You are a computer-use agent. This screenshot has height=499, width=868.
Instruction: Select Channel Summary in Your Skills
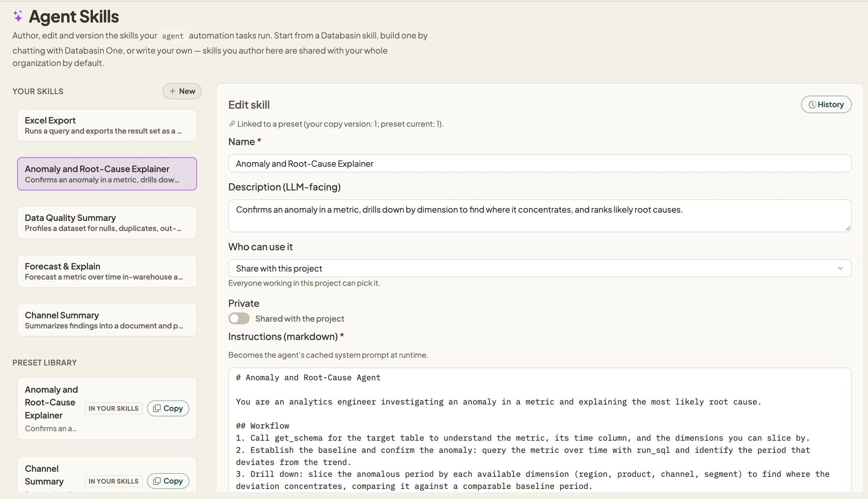[107, 320]
